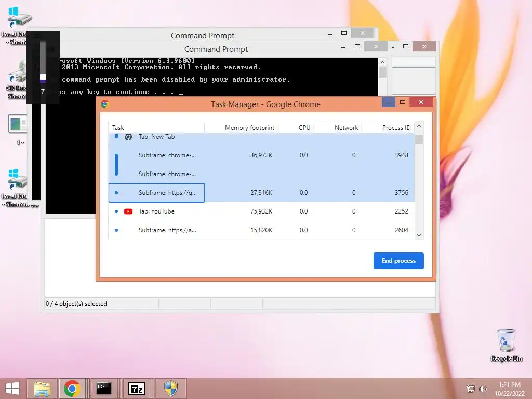Click memory value 27,316K

pyautogui.click(x=261, y=193)
